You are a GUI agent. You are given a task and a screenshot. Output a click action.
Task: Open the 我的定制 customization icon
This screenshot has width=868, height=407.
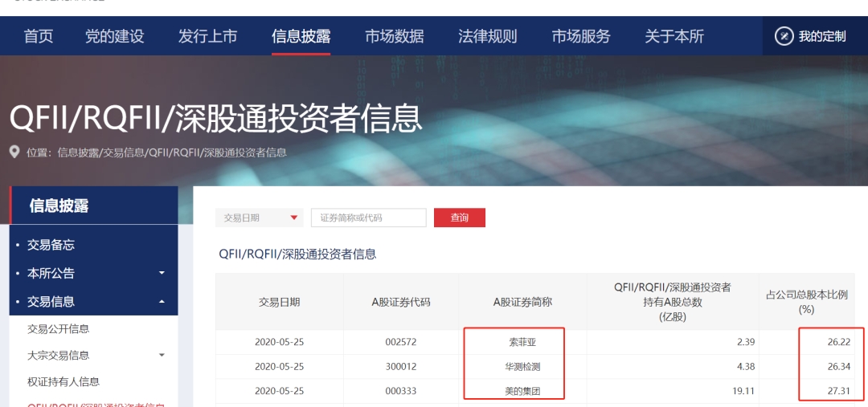click(784, 36)
